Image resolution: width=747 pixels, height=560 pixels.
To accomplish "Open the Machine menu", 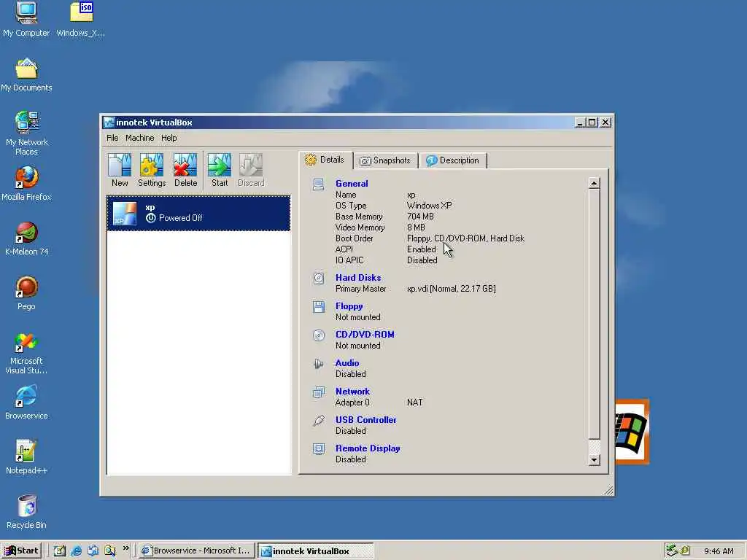I will tap(139, 138).
